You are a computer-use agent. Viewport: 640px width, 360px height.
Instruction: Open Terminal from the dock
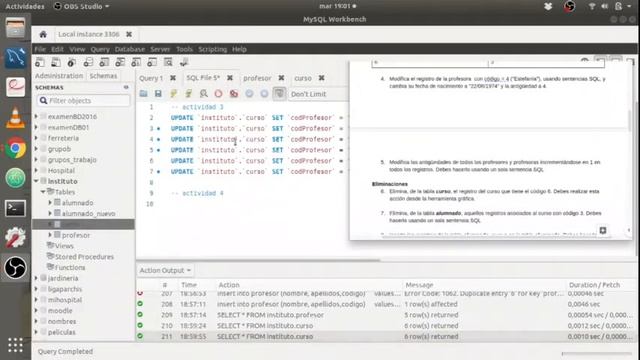tap(16, 209)
